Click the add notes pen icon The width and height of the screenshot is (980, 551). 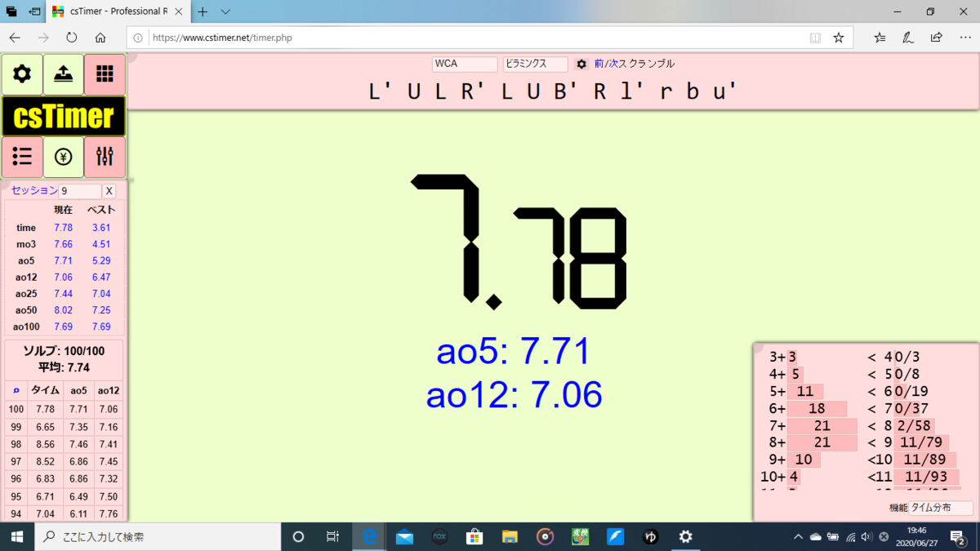(907, 38)
